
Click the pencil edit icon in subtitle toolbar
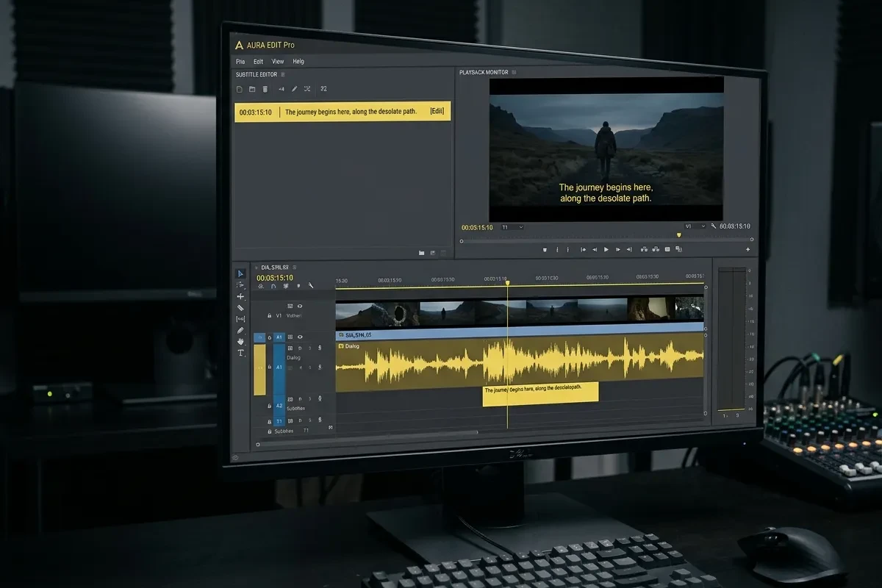pos(294,89)
